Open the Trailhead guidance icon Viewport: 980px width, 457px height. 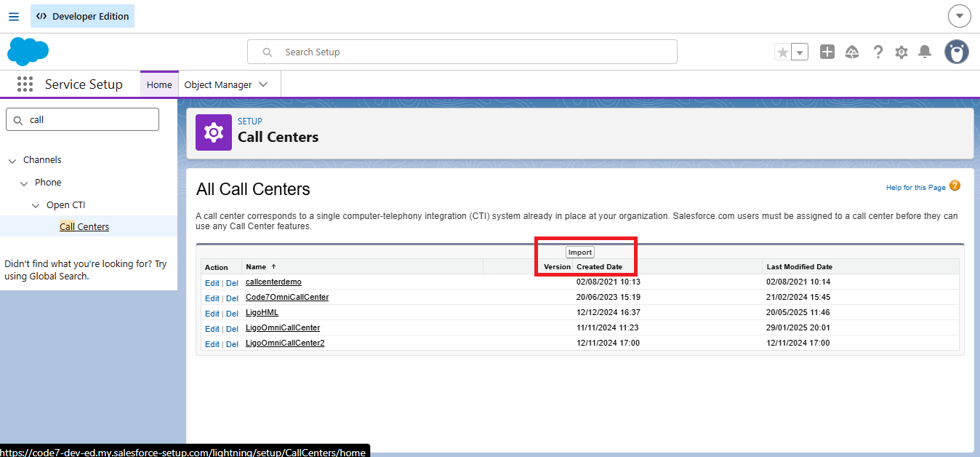852,52
